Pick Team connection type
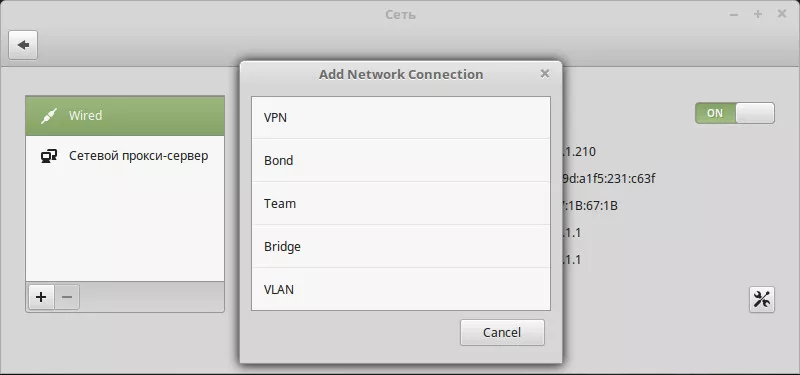This screenshot has width=800, height=375. (x=401, y=204)
